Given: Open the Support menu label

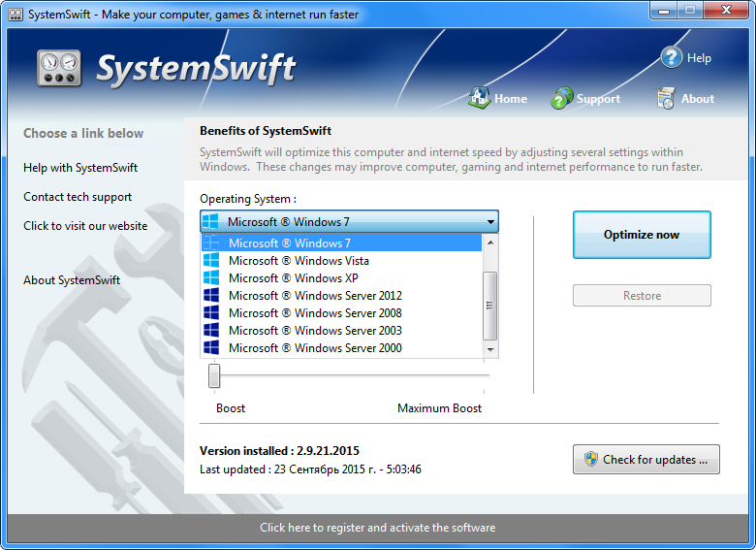Looking at the screenshot, I should coord(598,99).
